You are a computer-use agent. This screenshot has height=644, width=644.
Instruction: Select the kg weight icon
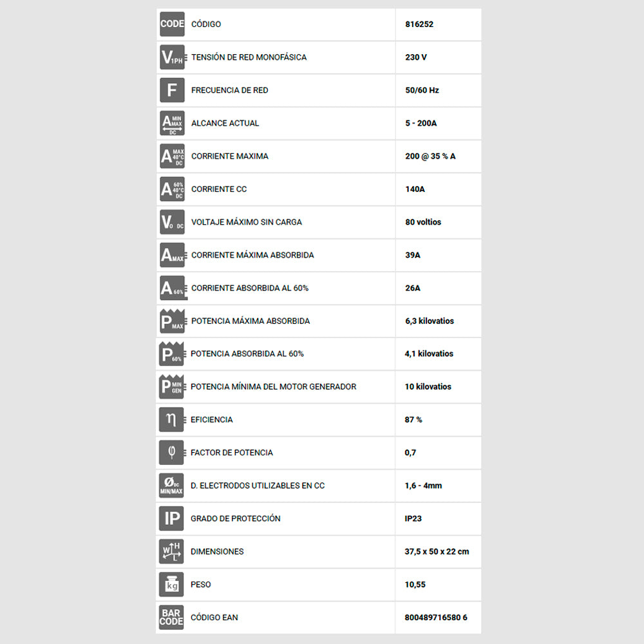(x=171, y=585)
